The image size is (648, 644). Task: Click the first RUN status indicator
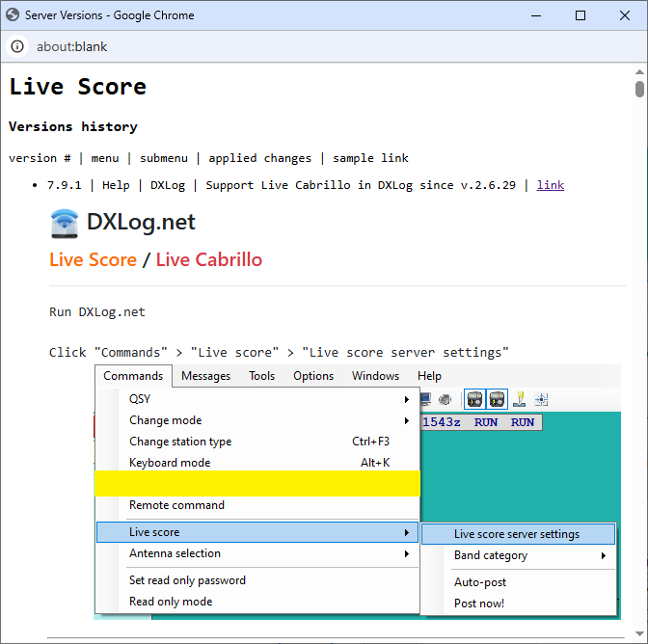[x=486, y=422]
